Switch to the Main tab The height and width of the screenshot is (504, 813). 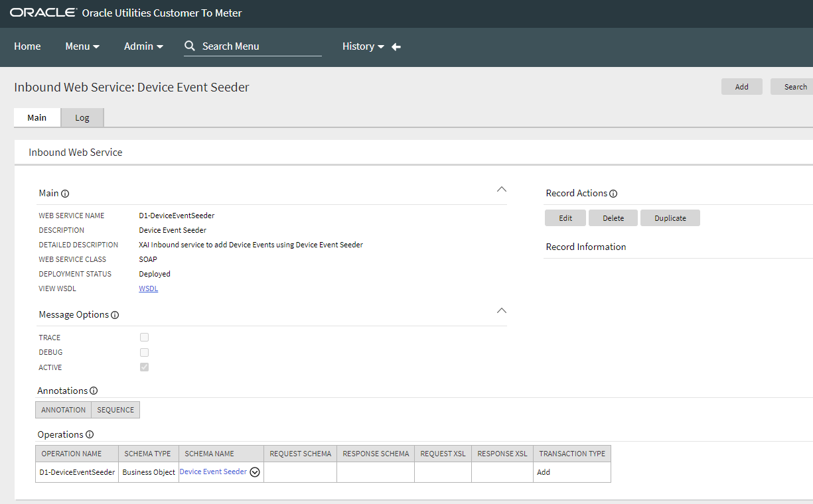point(37,117)
